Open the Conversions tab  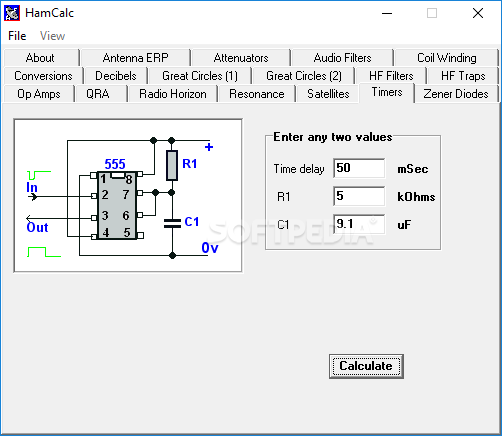click(x=43, y=76)
